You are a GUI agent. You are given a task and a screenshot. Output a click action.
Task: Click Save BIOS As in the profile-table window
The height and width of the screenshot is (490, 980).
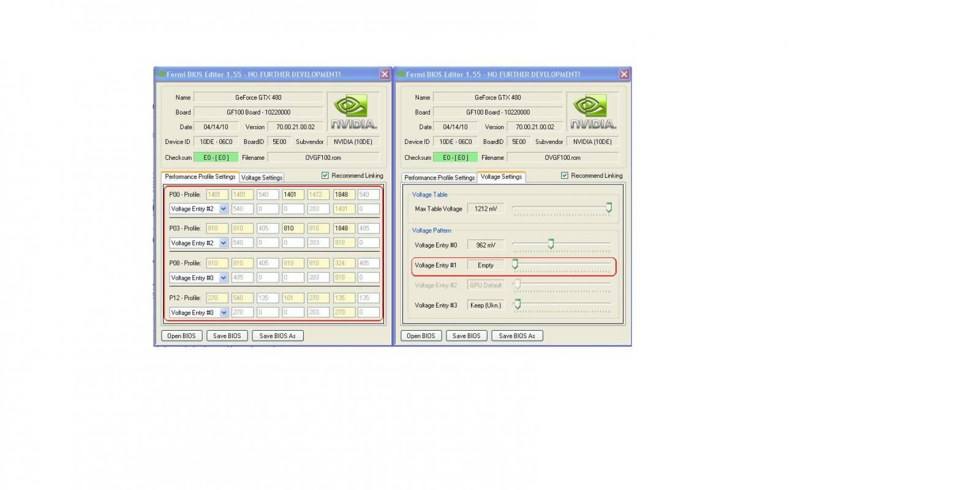click(x=277, y=336)
